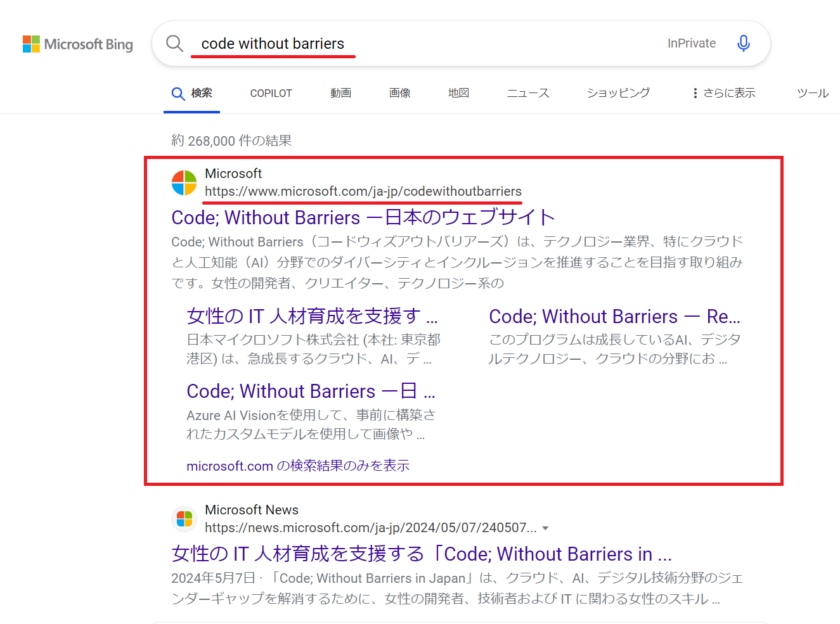Click the Microsoft News favicon

pos(184,519)
